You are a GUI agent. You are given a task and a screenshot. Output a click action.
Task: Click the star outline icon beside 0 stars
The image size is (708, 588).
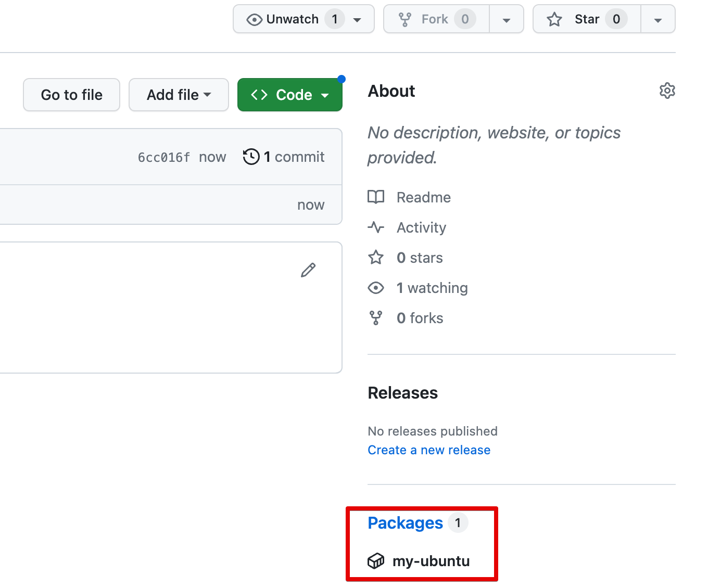coord(376,257)
